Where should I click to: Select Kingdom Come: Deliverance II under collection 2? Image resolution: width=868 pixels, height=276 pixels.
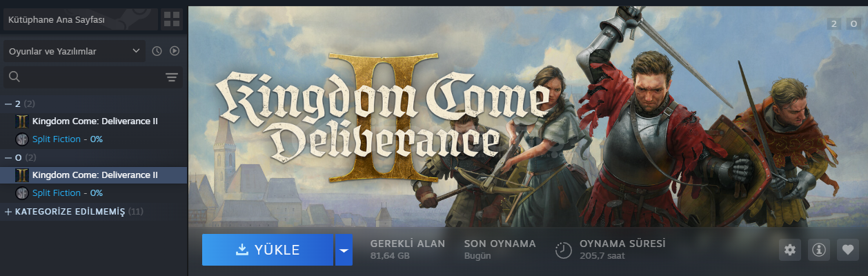(x=94, y=121)
